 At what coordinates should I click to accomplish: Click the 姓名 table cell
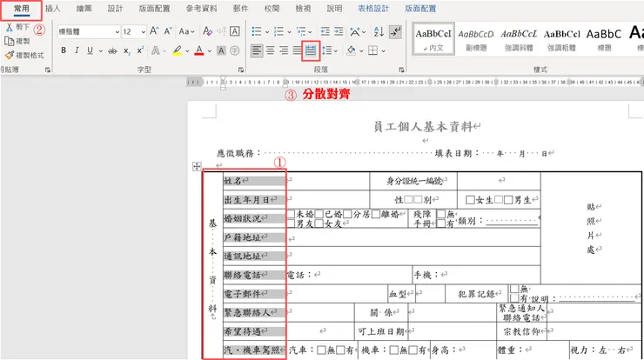pyautogui.click(x=254, y=181)
